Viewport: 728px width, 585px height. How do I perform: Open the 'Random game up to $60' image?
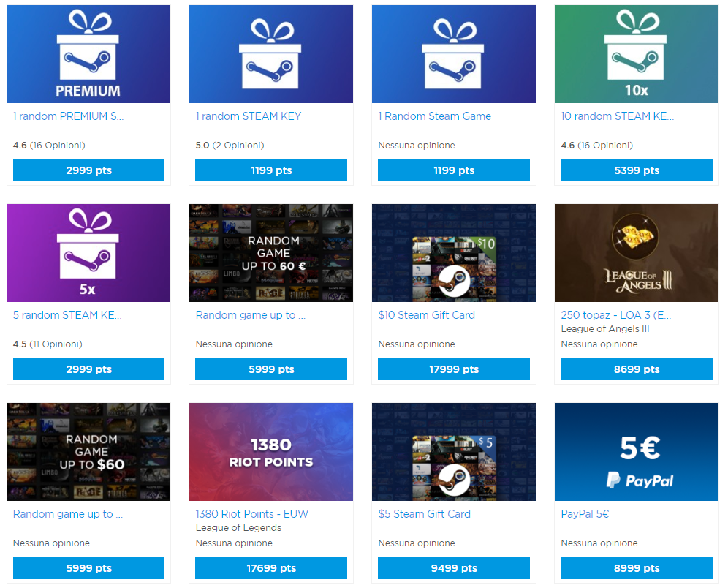click(x=88, y=452)
